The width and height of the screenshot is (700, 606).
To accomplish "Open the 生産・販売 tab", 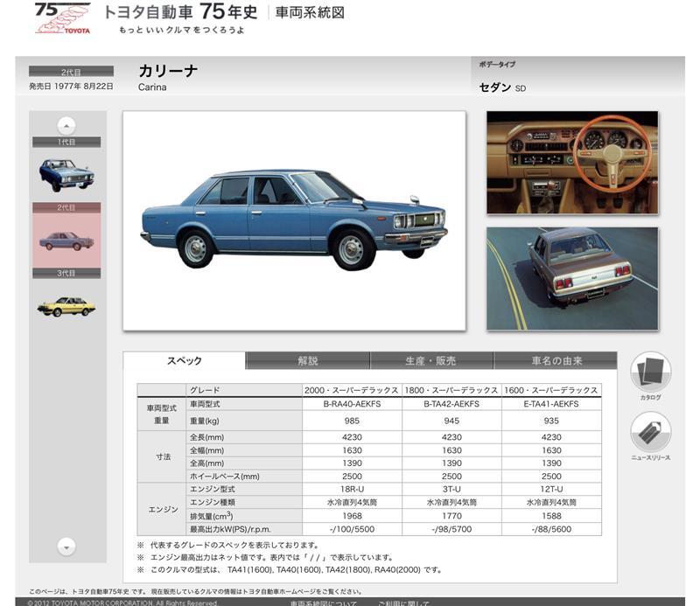I will pos(431,360).
